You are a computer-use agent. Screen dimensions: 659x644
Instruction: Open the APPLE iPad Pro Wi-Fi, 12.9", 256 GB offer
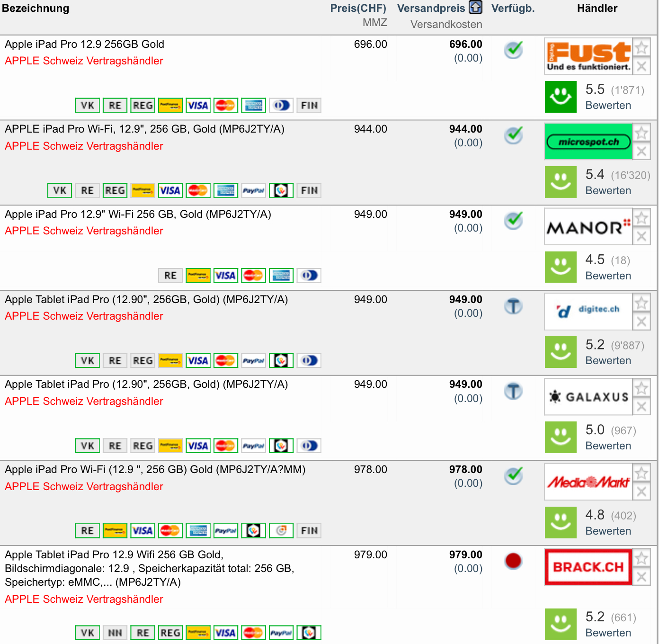pos(144,129)
